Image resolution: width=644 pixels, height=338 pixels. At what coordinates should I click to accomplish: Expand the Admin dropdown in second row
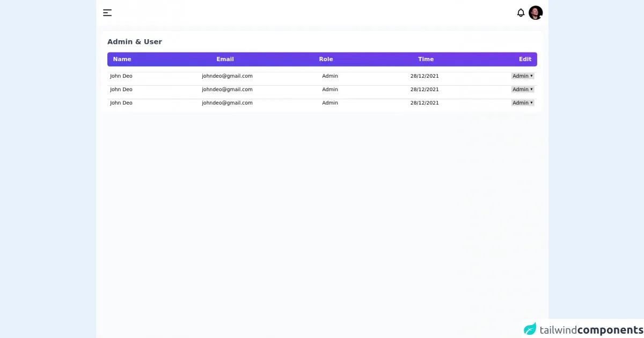pos(522,90)
